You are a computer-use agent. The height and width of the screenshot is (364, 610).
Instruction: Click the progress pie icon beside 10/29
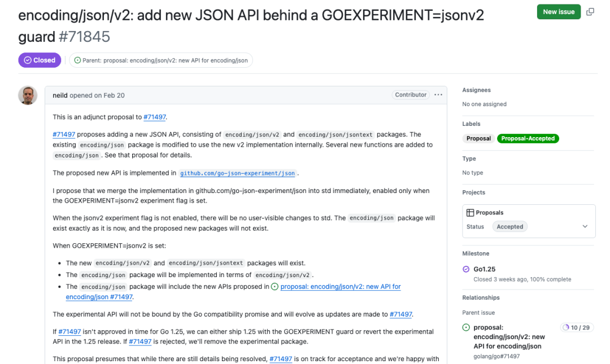click(x=567, y=327)
